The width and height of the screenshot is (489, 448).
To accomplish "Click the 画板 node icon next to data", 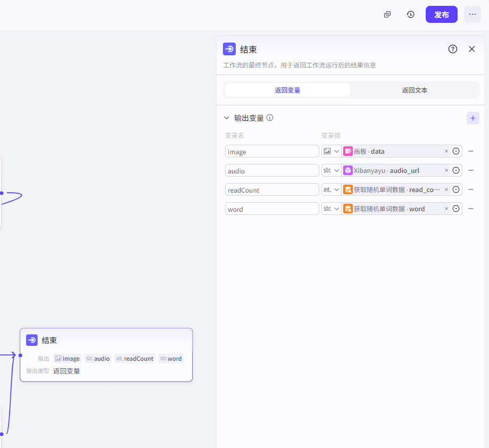I will [347, 151].
